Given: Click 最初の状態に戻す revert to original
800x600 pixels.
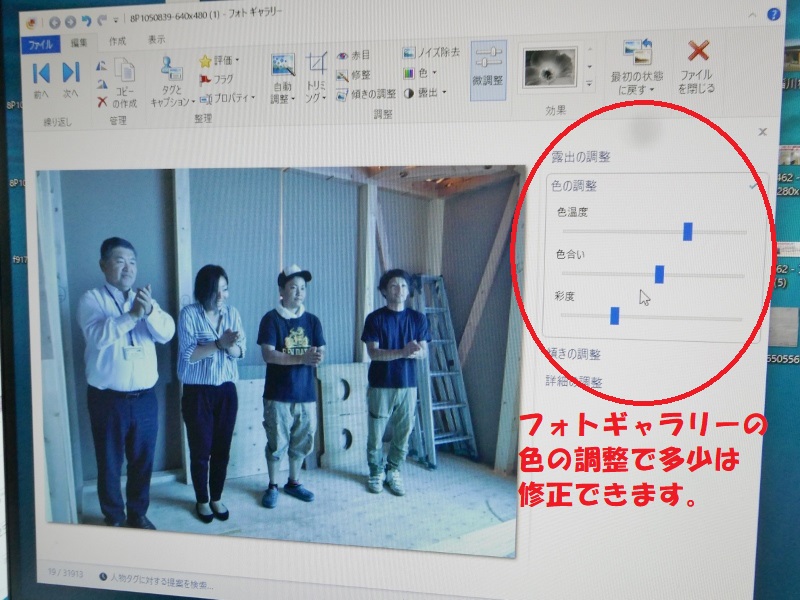Looking at the screenshot, I should click(x=637, y=68).
